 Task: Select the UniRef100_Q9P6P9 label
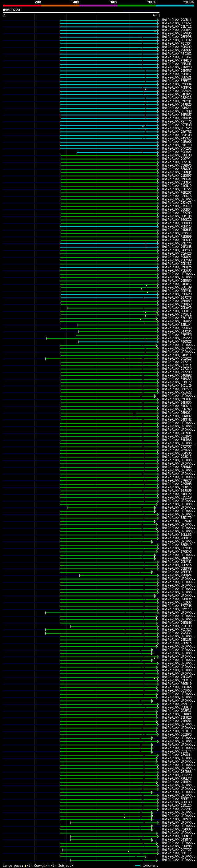click(177, 294)
